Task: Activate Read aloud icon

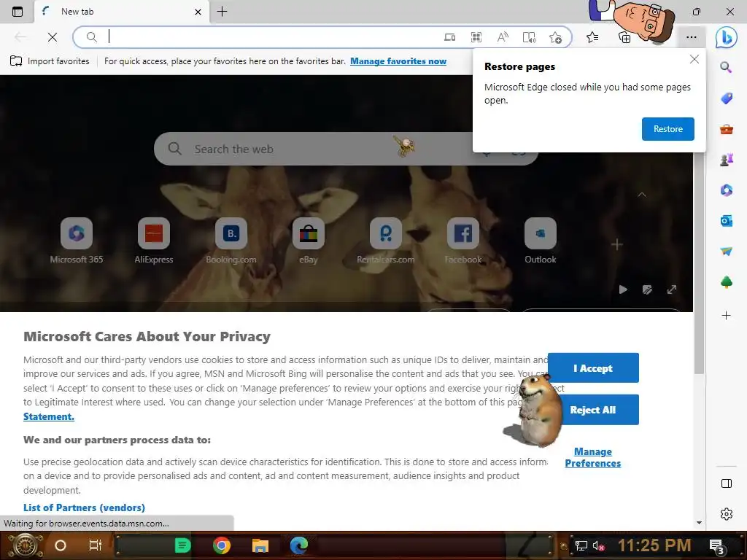Action: coord(503,37)
